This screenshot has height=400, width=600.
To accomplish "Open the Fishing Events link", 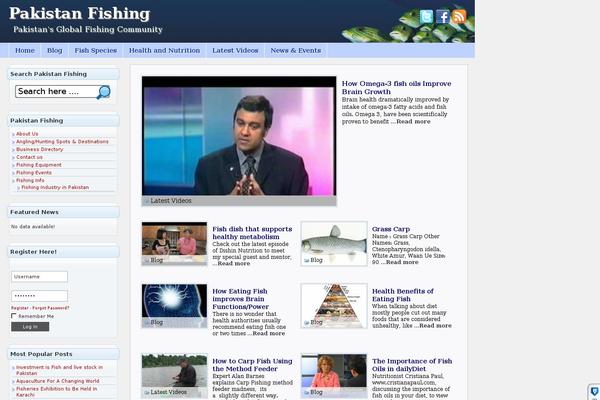I will point(34,173).
